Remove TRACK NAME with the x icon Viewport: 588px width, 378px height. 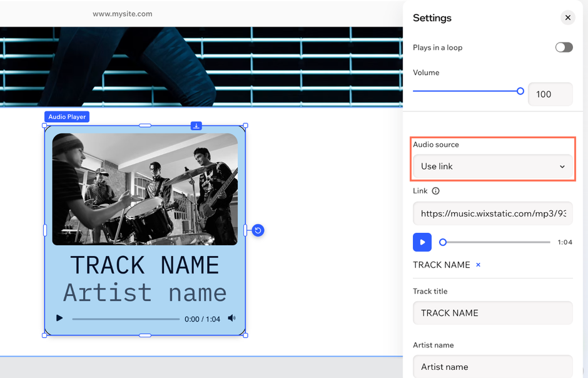coord(478,265)
